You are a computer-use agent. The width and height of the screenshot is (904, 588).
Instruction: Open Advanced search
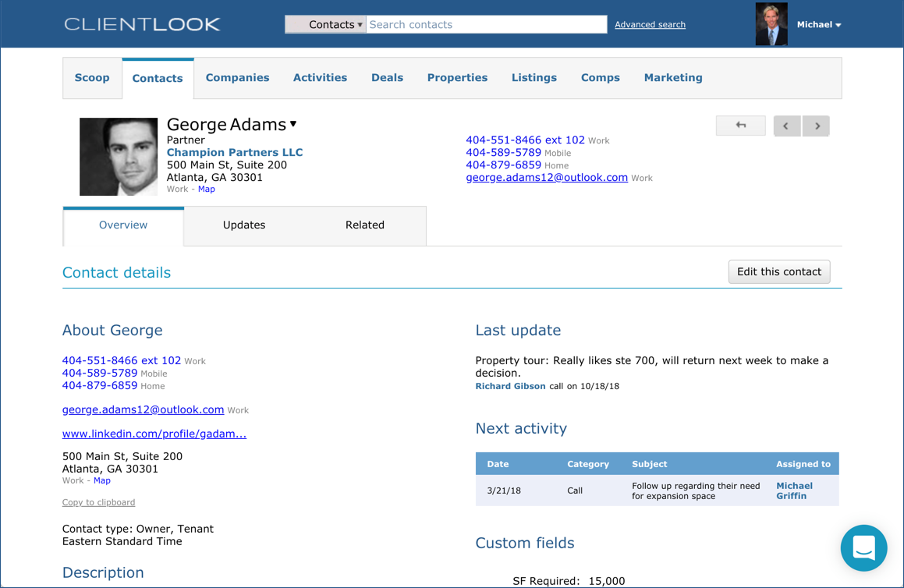[650, 24]
